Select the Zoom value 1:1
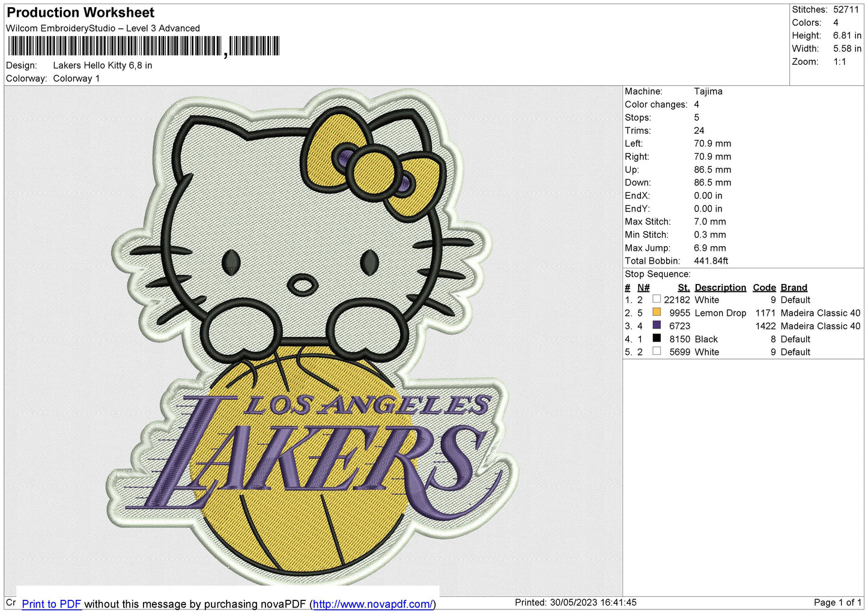Screen dimensions: 868x613 point(839,62)
